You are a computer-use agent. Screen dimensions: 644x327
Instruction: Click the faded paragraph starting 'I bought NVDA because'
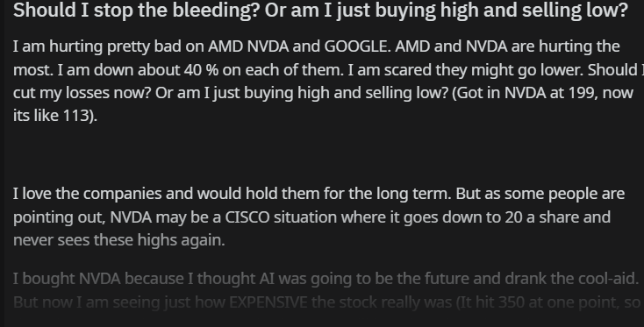point(326,290)
